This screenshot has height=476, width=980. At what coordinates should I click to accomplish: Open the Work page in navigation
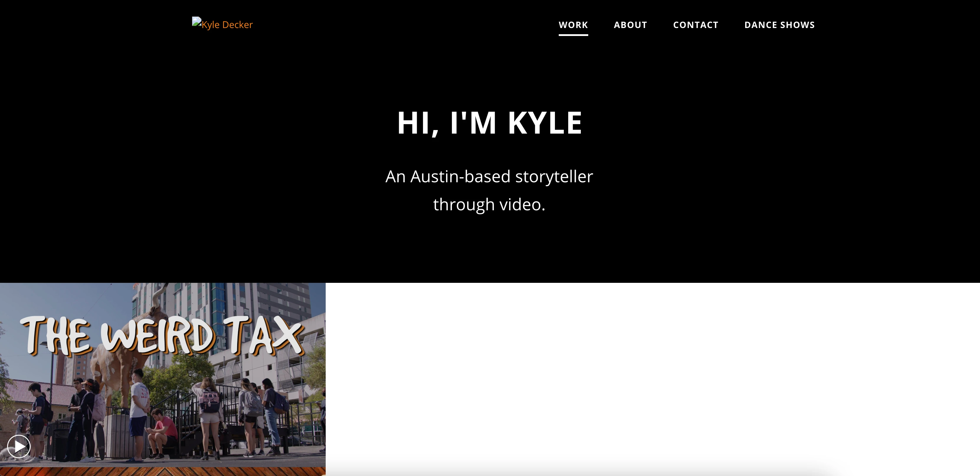point(573,25)
